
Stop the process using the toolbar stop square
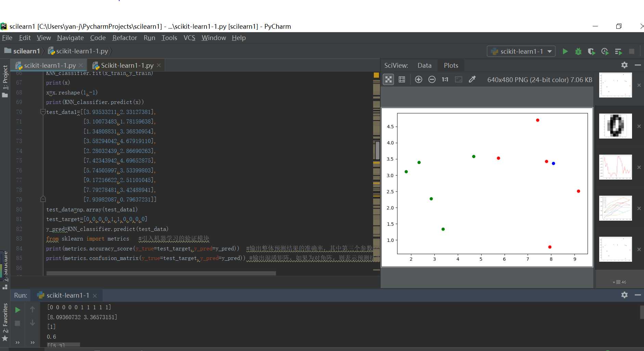coord(632,51)
